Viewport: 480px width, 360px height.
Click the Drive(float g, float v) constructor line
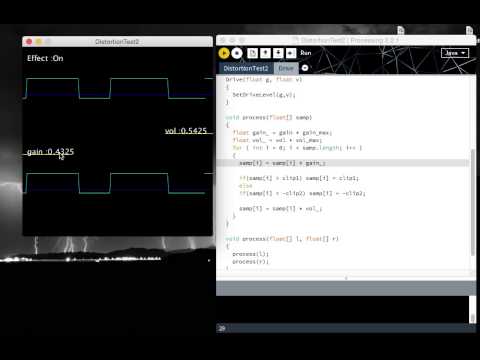click(264, 79)
